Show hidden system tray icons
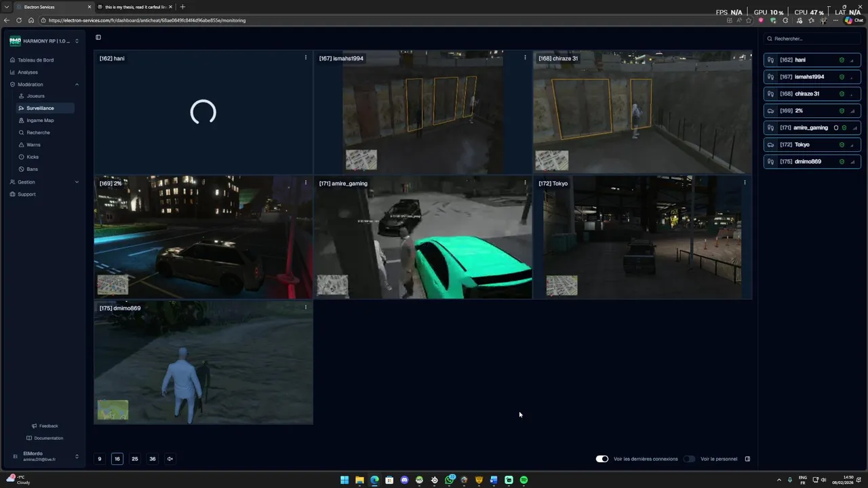868x488 pixels. coord(778,480)
